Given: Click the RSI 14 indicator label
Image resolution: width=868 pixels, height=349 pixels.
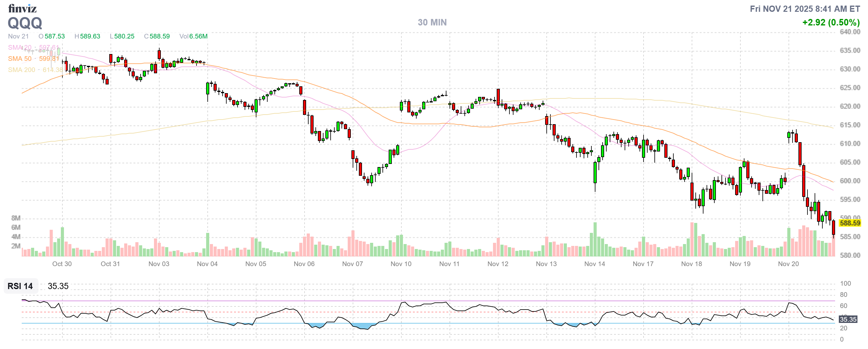Looking at the screenshot, I should point(20,286).
